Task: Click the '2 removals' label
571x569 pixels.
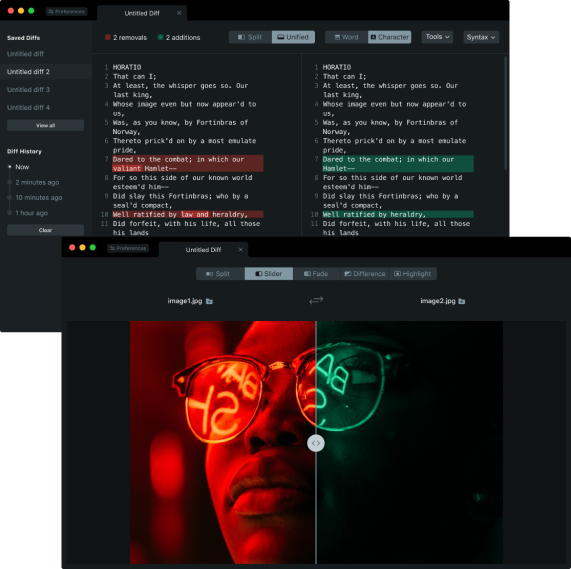Action: (x=130, y=37)
